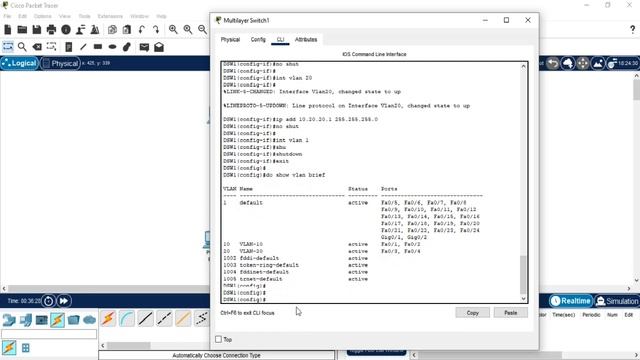Click the device search field in bottom panel
The image size is (640, 360).
coord(49,334)
